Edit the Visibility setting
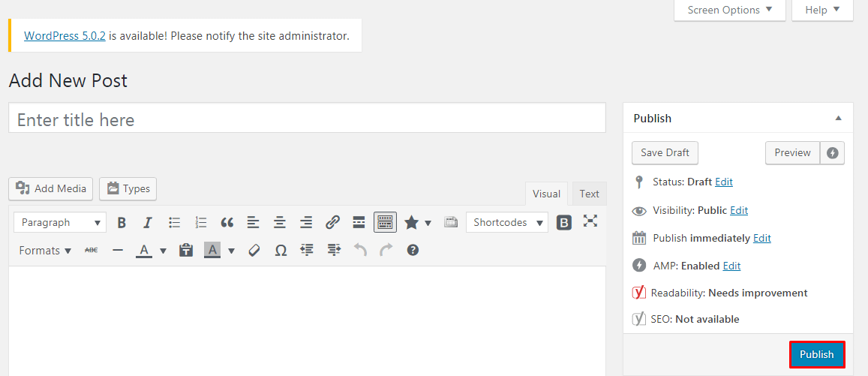Screen dimensions: 868x376 738,210
